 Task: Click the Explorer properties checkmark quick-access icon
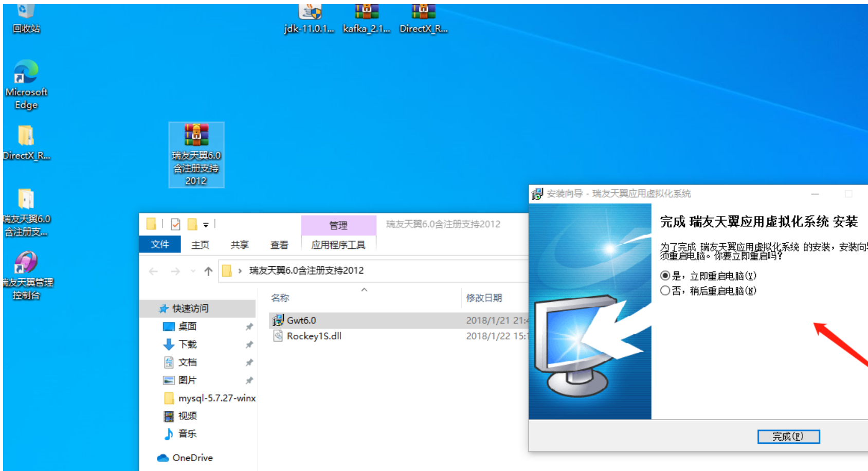point(176,224)
